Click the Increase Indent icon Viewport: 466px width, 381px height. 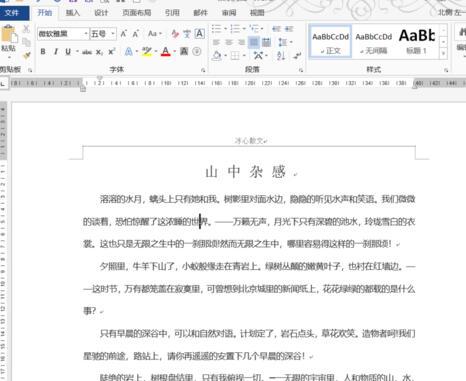coord(289,29)
